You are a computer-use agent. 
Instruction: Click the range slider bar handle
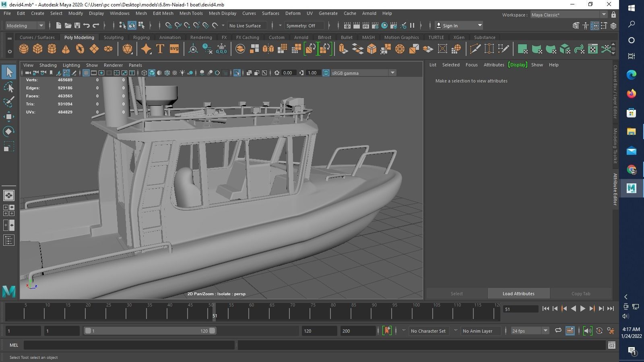click(x=150, y=331)
